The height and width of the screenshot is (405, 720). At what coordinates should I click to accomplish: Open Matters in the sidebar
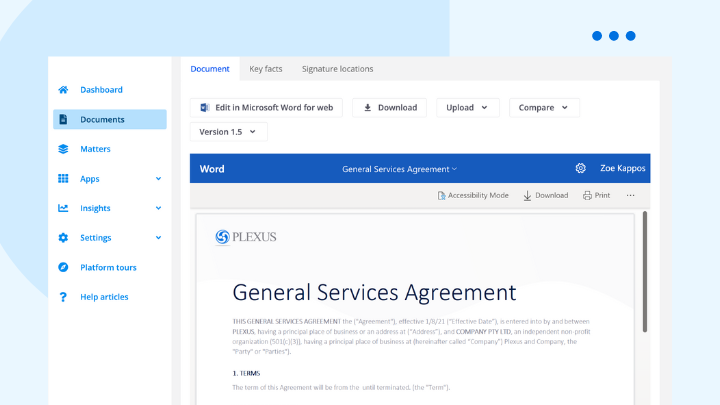coord(96,149)
